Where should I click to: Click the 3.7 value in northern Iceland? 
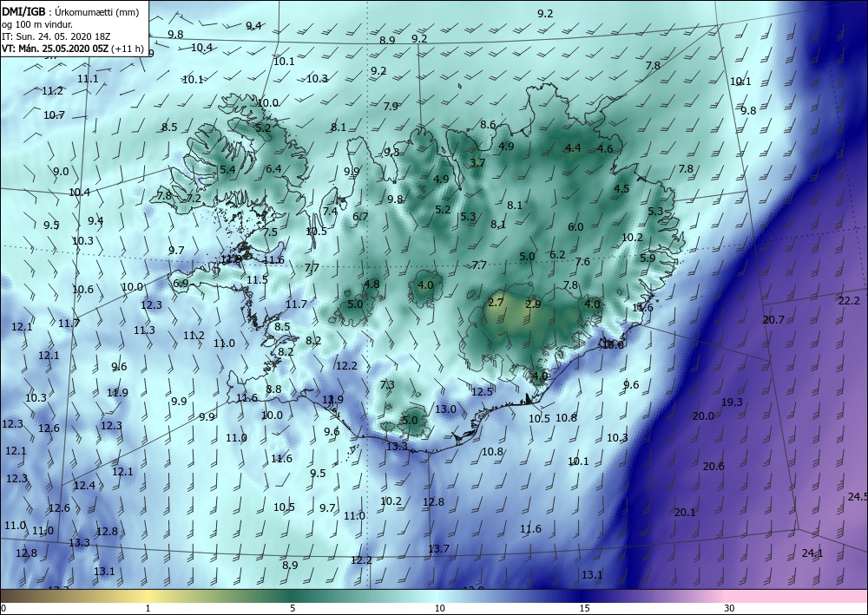click(x=477, y=162)
